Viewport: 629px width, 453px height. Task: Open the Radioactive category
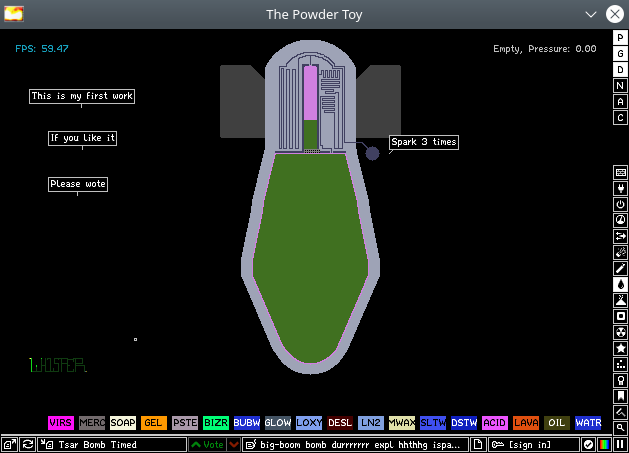(620, 332)
